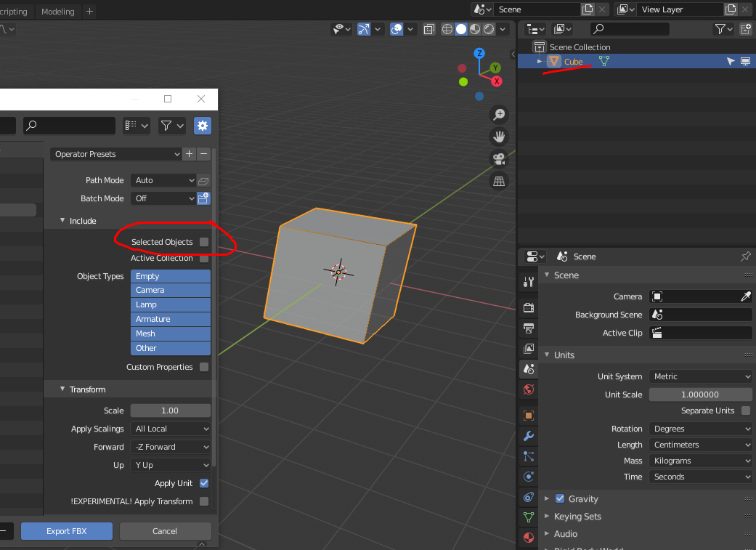Viewport: 756px width, 550px height.
Task: Open the Batch Mode dropdown
Action: [163, 198]
